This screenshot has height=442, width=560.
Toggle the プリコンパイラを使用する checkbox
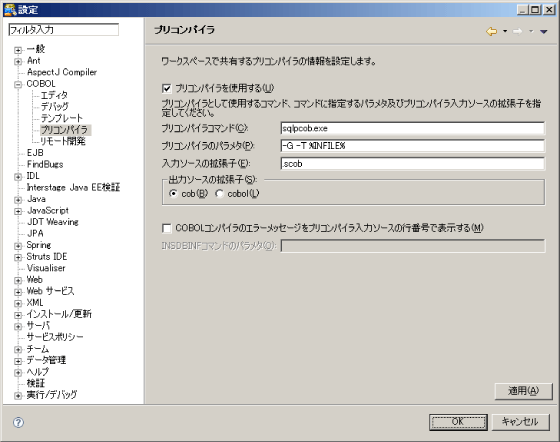[166, 88]
